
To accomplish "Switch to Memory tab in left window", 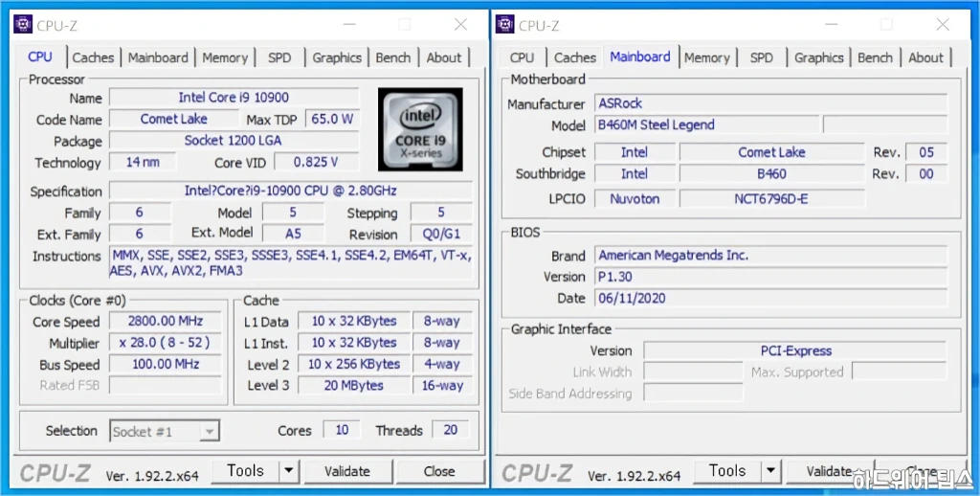I will coord(225,57).
